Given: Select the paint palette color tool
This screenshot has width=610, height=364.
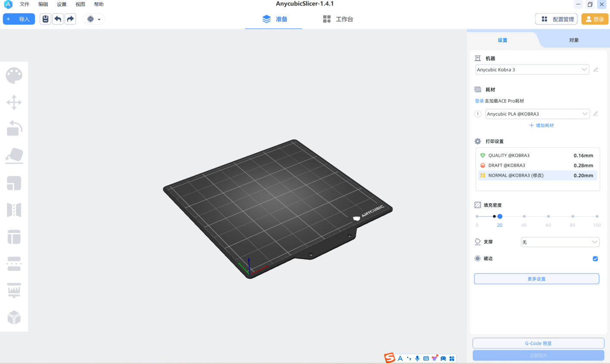Looking at the screenshot, I should pos(14,76).
